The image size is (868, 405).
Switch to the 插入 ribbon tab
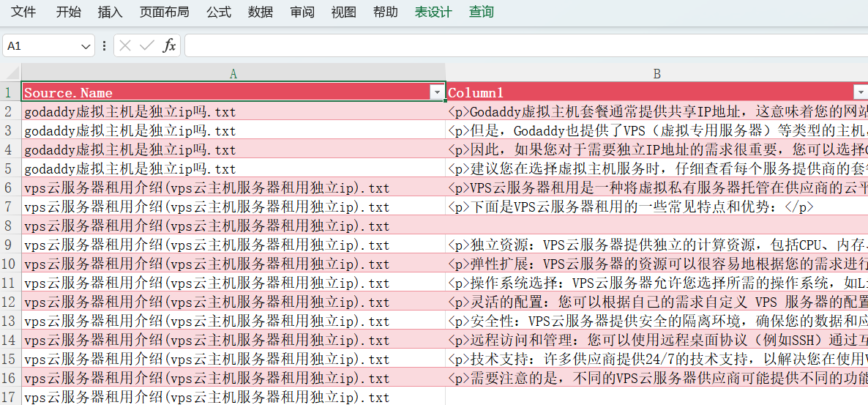click(x=110, y=12)
